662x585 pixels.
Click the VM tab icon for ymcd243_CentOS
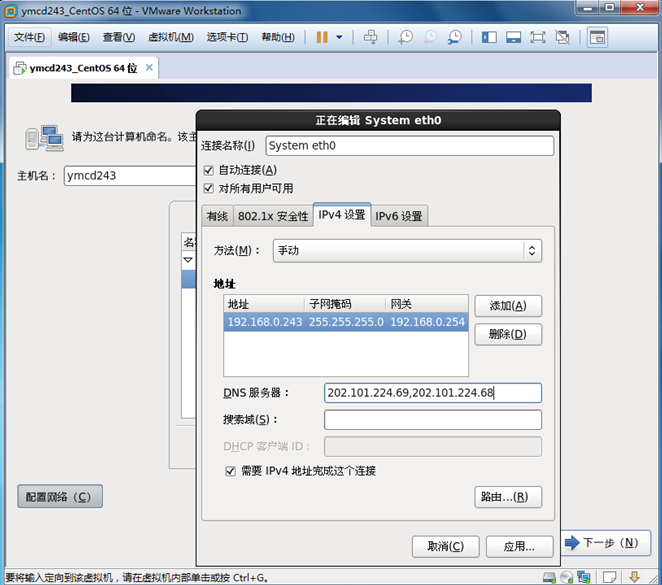pyautogui.click(x=19, y=68)
